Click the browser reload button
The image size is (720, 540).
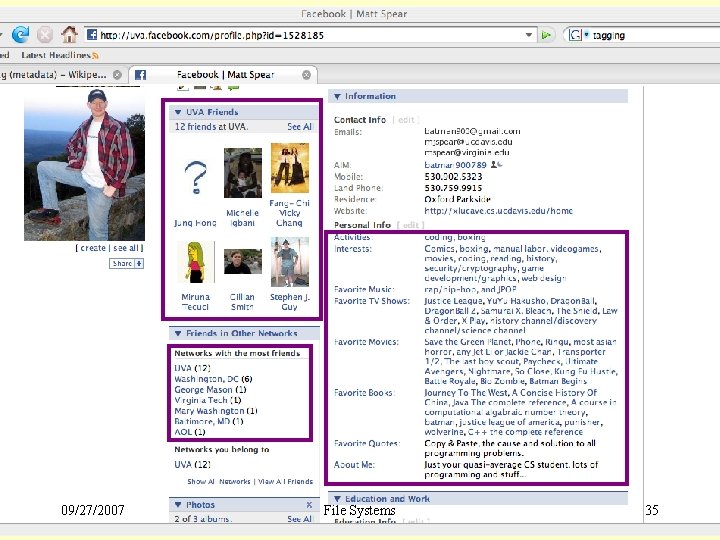[20, 35]
